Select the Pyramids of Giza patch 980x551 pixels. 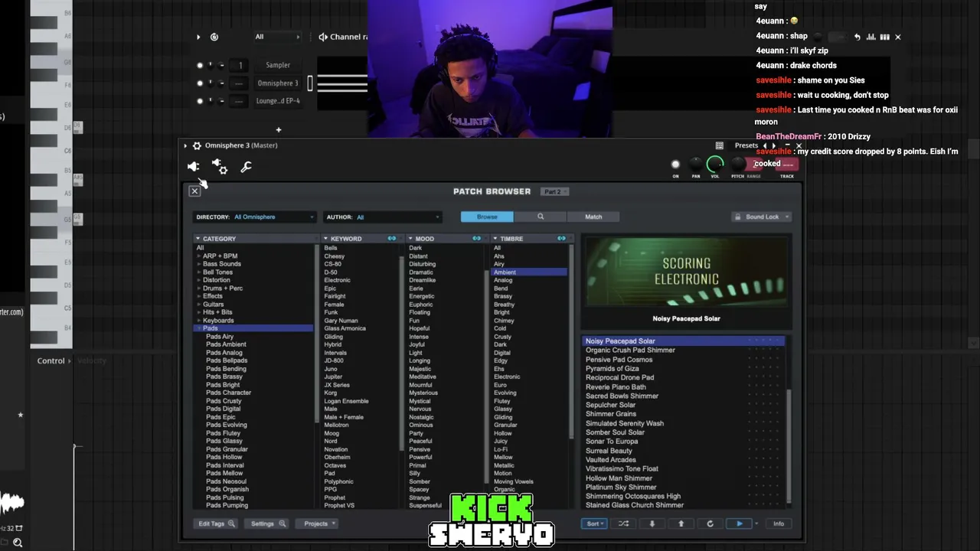pyautogui.click(x=612, y=368)
